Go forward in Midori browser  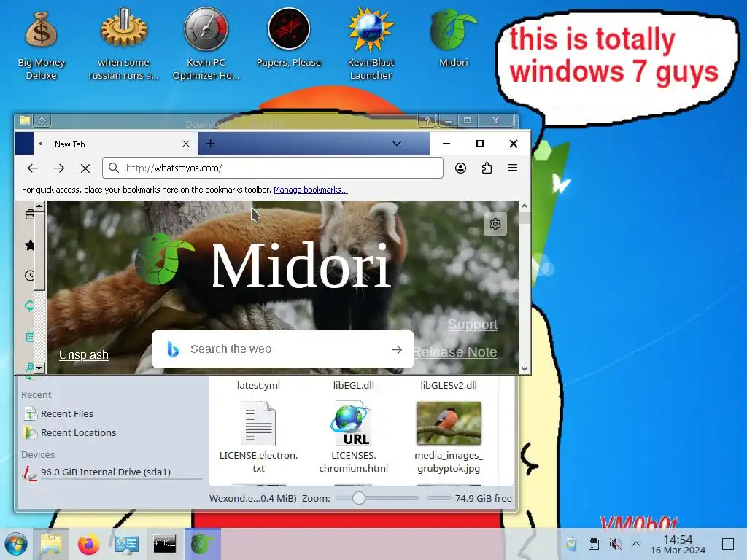pyautogui.click(x=59, y=168)
